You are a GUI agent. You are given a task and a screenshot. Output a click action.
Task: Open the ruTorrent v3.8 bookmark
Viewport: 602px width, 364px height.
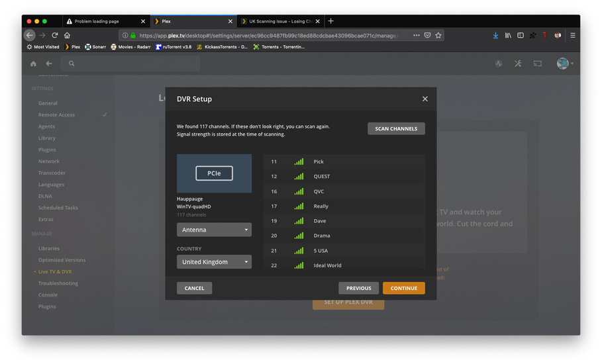tap(174, 47)
